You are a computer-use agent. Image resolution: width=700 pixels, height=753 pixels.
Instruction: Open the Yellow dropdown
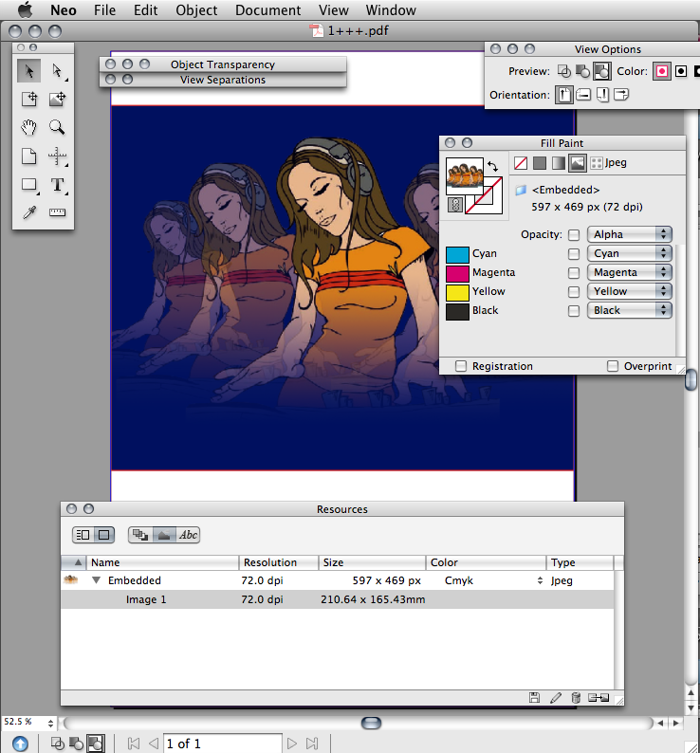coord(630,291)
